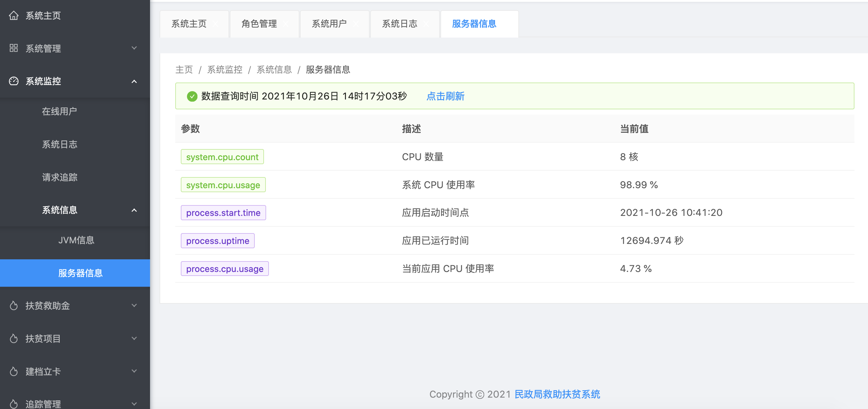Open the 民政局救助扶贫系统 footer link
868x409 pixels.
tap(557, 394)
